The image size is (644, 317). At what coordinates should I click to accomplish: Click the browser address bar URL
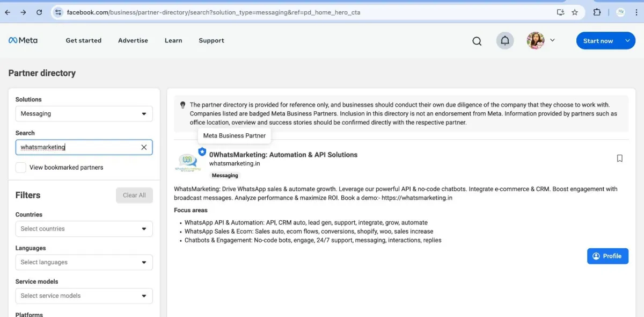[214, 12]
